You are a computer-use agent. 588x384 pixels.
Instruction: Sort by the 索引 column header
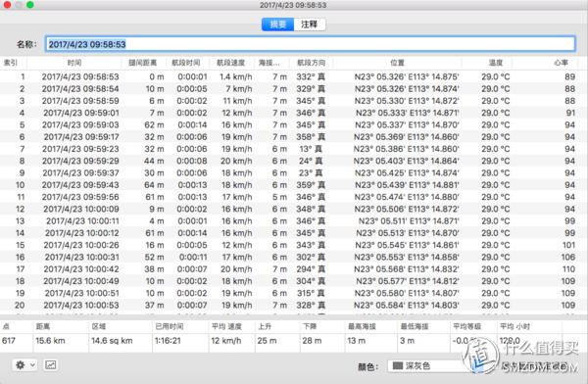pyautogui.click(x=11, y=63)
